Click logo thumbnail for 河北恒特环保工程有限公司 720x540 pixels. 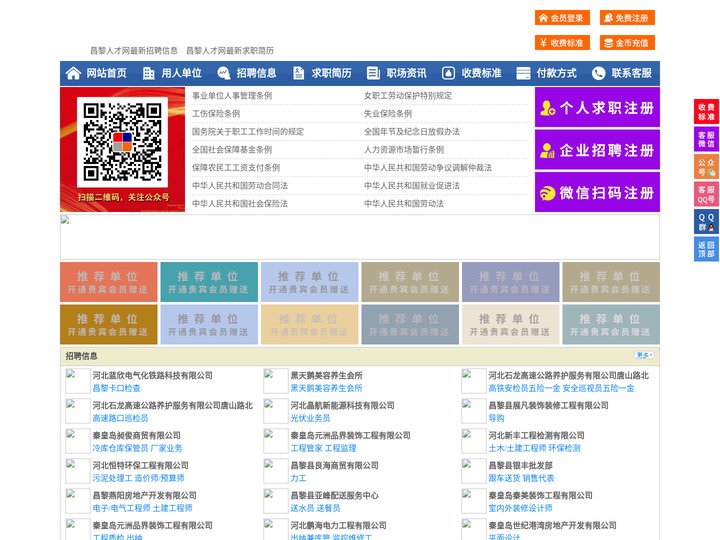[x=78, y=471]
